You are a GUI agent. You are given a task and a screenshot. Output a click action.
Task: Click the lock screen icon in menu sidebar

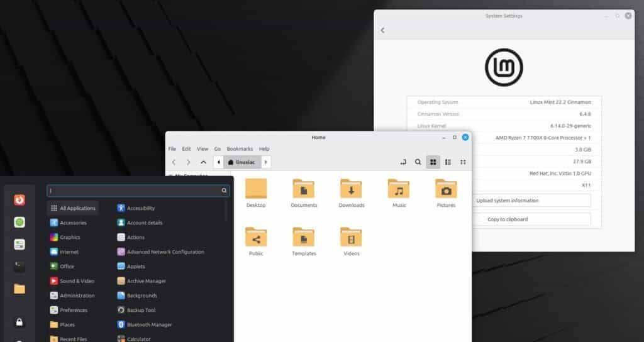click(x=19, y=323)
